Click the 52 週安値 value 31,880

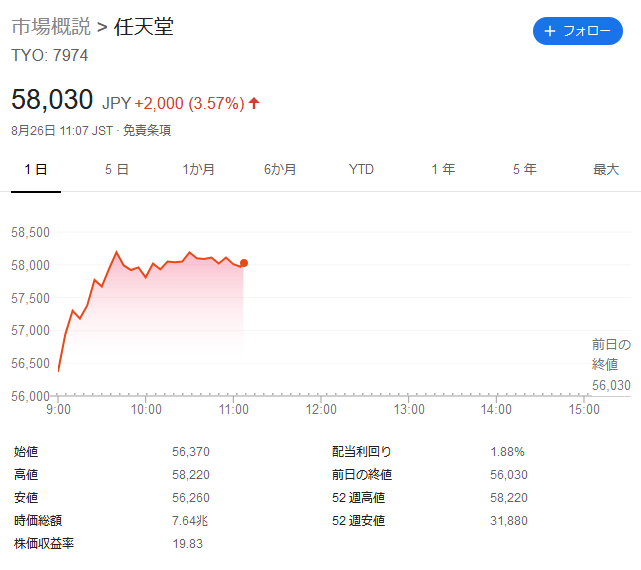coord(509,521)
